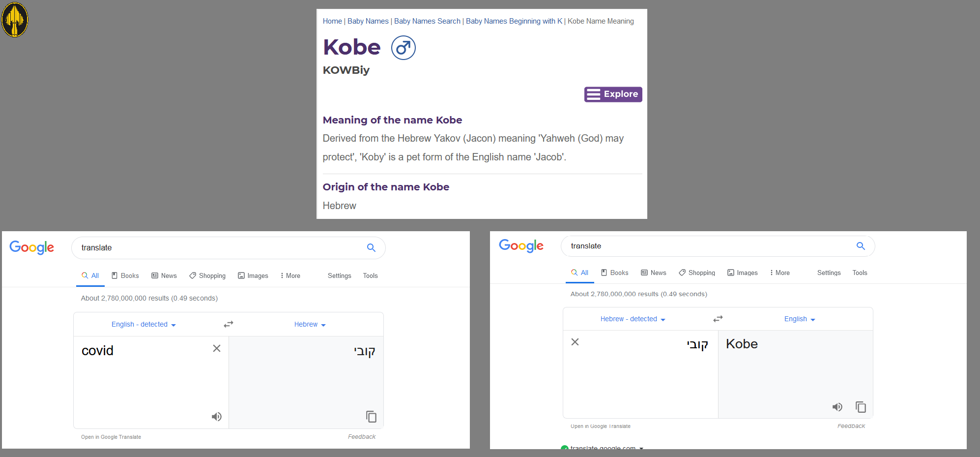Open Tools in right window
980x457 pixels.
[860, 273]
